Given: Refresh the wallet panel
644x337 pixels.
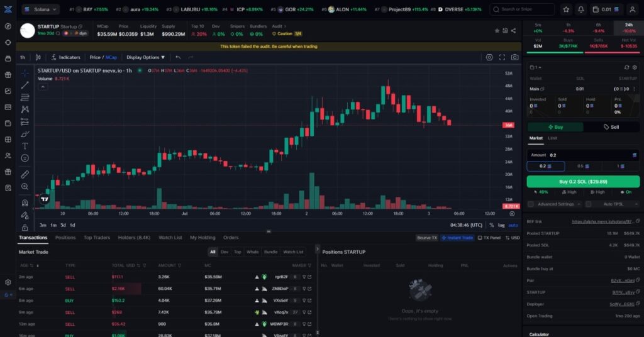Looking at the screenshot, I should (x=626, y=67).
